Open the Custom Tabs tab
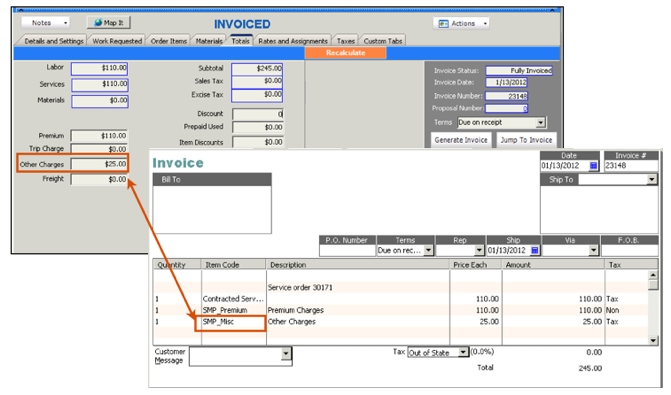 click(383, 41)
